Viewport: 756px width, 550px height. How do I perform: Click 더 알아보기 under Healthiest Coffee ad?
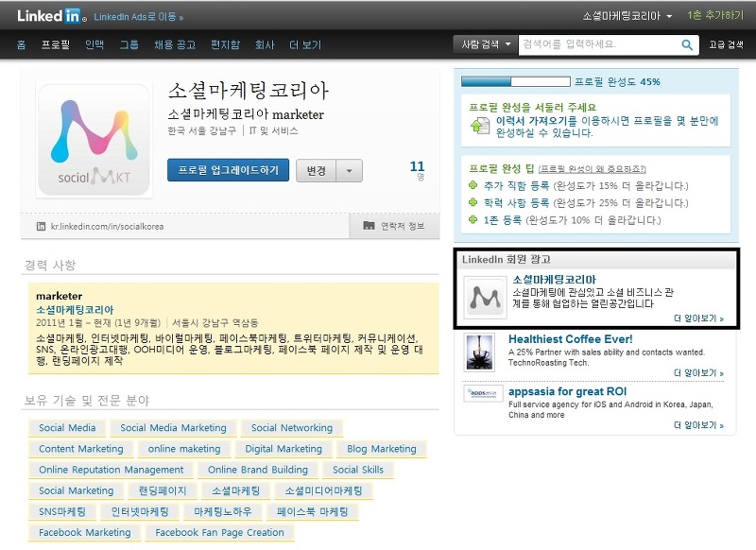[698, 372]
